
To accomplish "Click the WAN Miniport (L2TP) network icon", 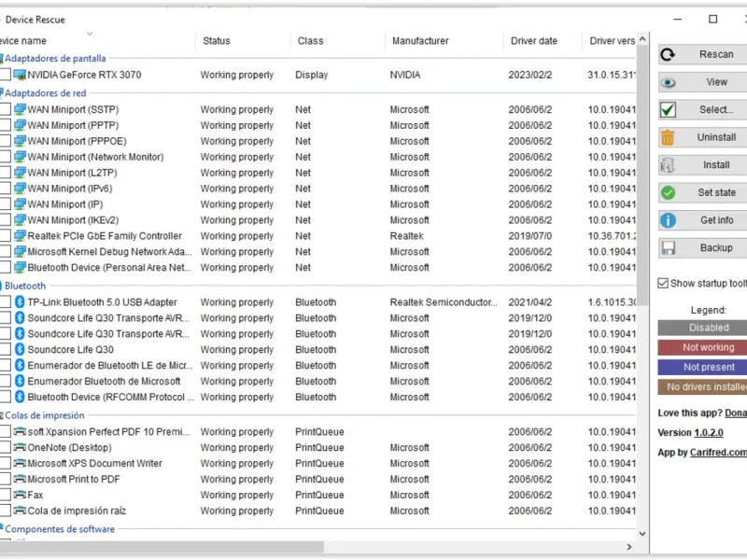I will click(20, 173).
